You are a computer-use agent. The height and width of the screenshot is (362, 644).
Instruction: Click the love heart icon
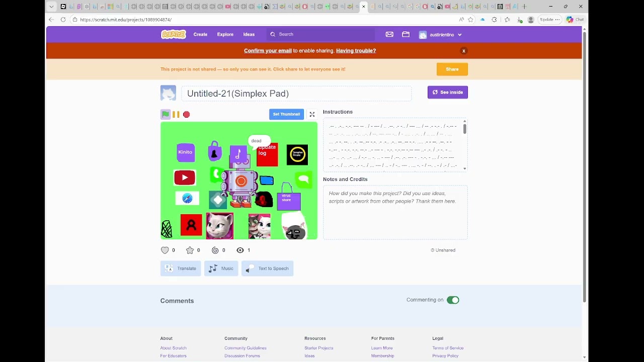165,250
